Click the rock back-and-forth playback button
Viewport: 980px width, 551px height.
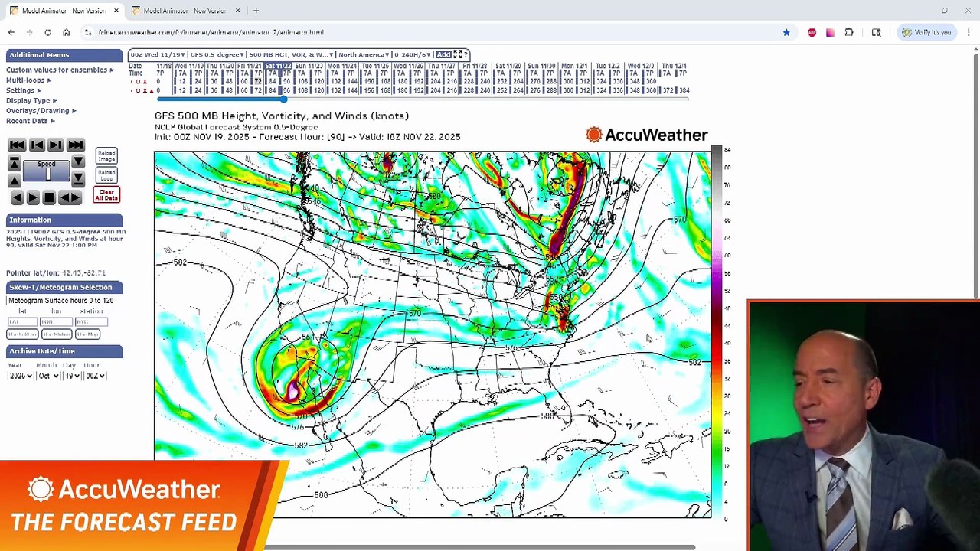tap(70, 197)
